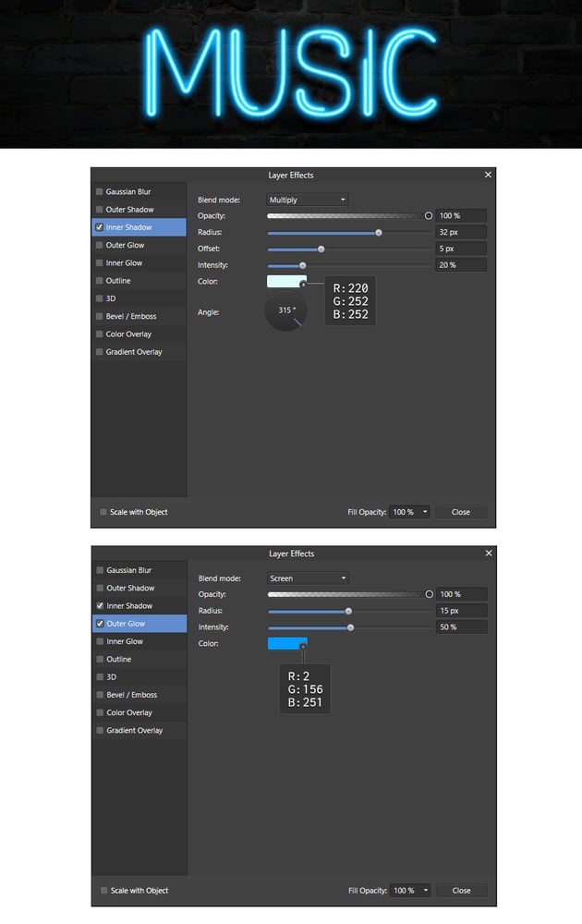The width and height of the screenshot is (582, 924).
Task: Enable Outer Glow checkbox in upper dialog
Action: point(100,245)
